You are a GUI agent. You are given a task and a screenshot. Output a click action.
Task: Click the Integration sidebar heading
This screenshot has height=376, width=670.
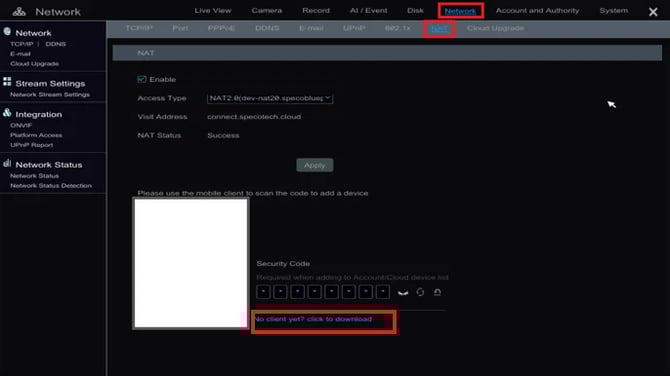coord(38,115)
